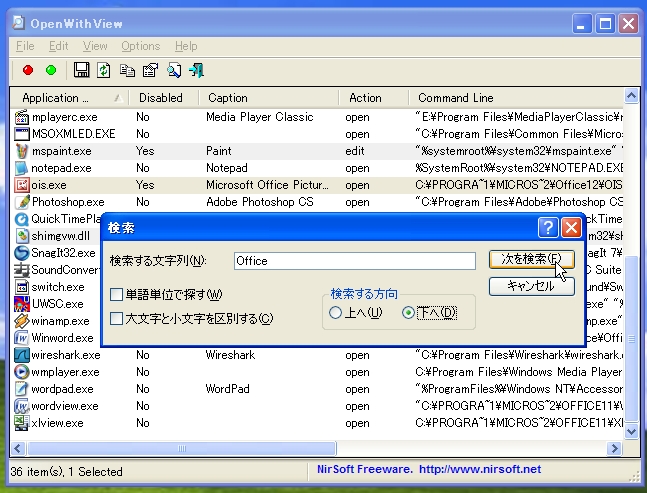Image resolution: width=647 pixels, height=493 pixels.
Task: Click the Winword.exe icon
Action: pyautogui.click(x=21, y=338)
